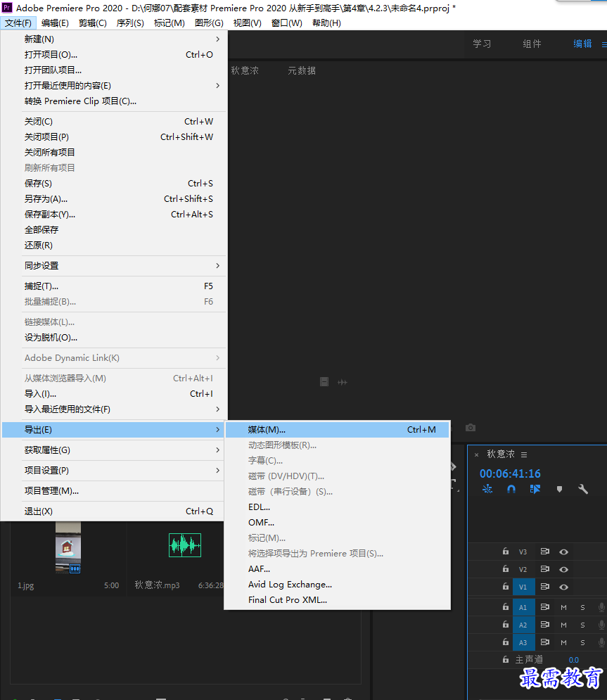Mute audio track A2

point(563,625)
